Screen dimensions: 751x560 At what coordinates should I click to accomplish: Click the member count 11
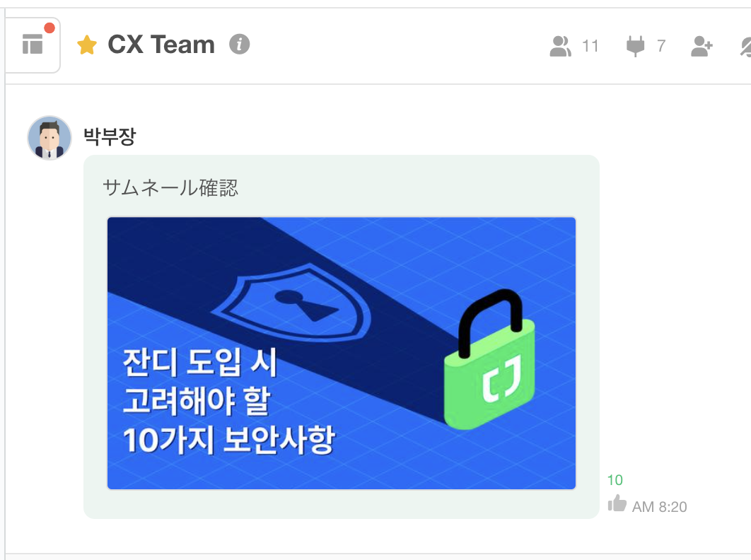pos(590,46)
